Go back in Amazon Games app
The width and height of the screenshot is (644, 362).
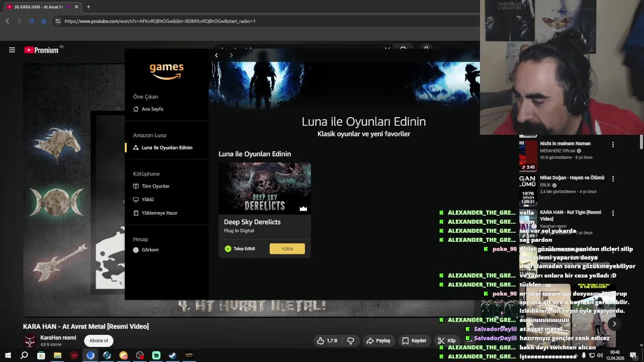pos(216,55)
